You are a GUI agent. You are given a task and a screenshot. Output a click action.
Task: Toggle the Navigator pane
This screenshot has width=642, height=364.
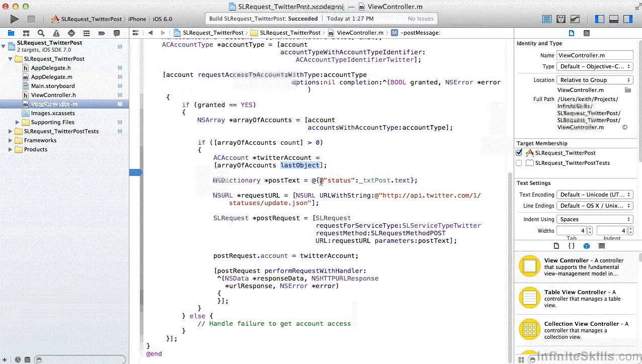599,19
